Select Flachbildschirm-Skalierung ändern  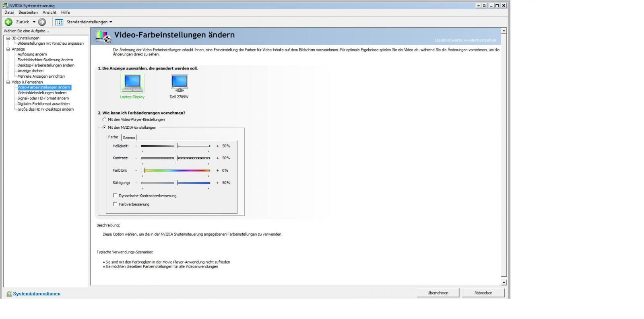click(x=45, y=60)
